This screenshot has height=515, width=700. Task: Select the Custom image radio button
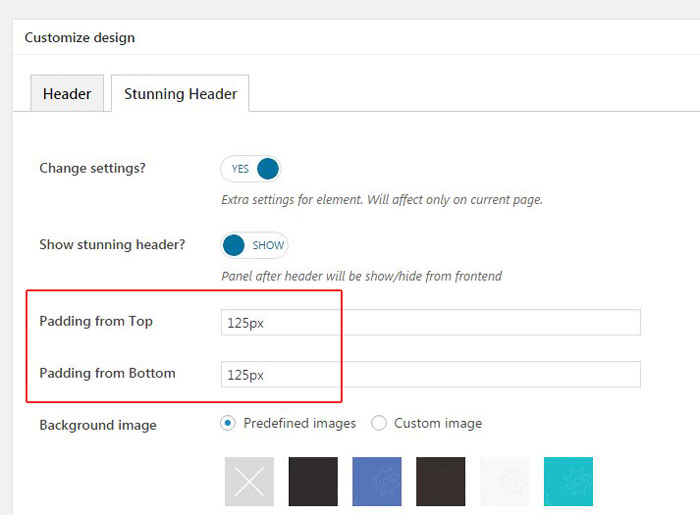(379, 423)
